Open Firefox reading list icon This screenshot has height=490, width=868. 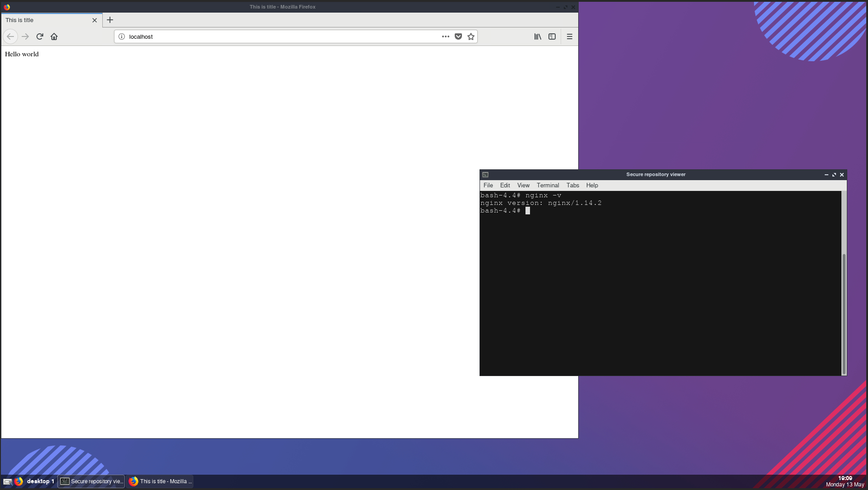pos(538,36)
